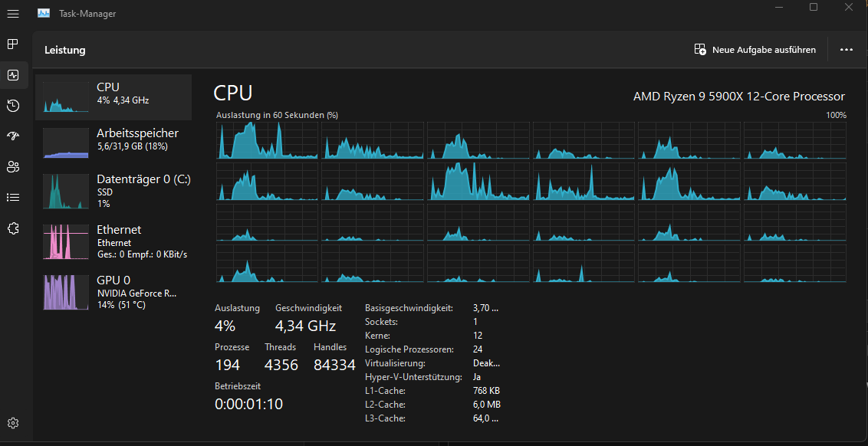
Task: Select the CPU performance entry
Action: [113, 97]
